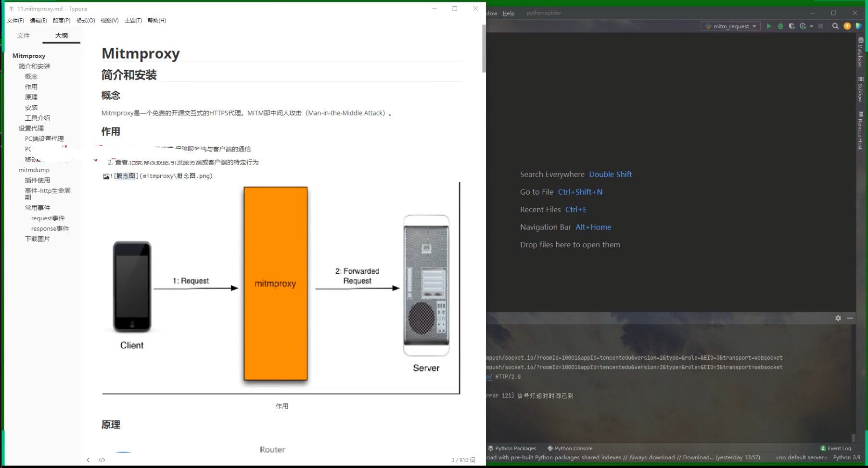Viewport: 868px width, 468px height.
Task: Click the Mitmproxy title heading in document
Action: tap(140, 53)
